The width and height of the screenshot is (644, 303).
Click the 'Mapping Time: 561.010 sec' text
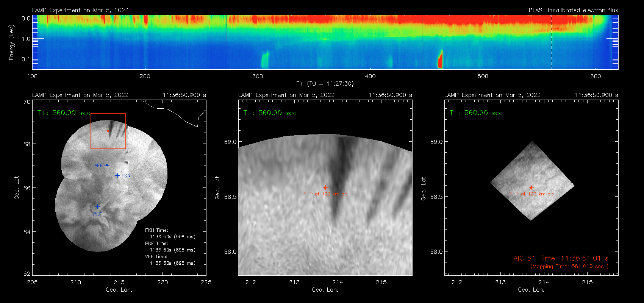pyautogui.click(x=569, y=266)
